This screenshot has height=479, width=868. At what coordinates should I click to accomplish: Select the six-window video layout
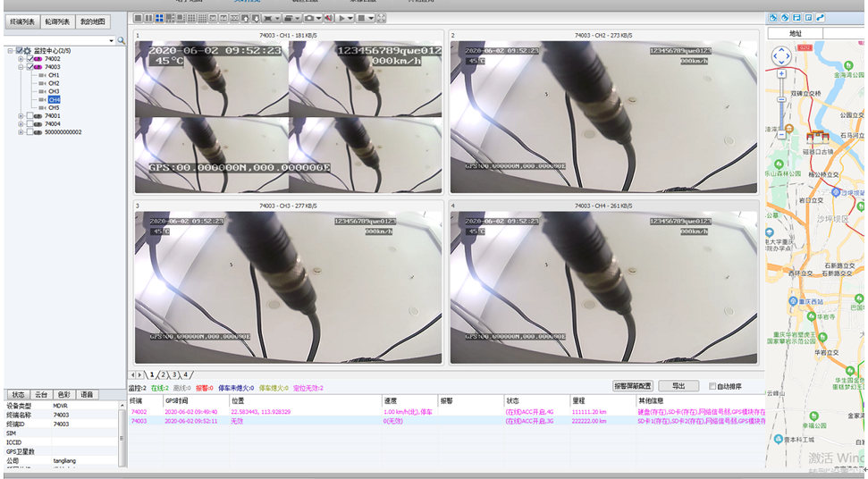170,18
